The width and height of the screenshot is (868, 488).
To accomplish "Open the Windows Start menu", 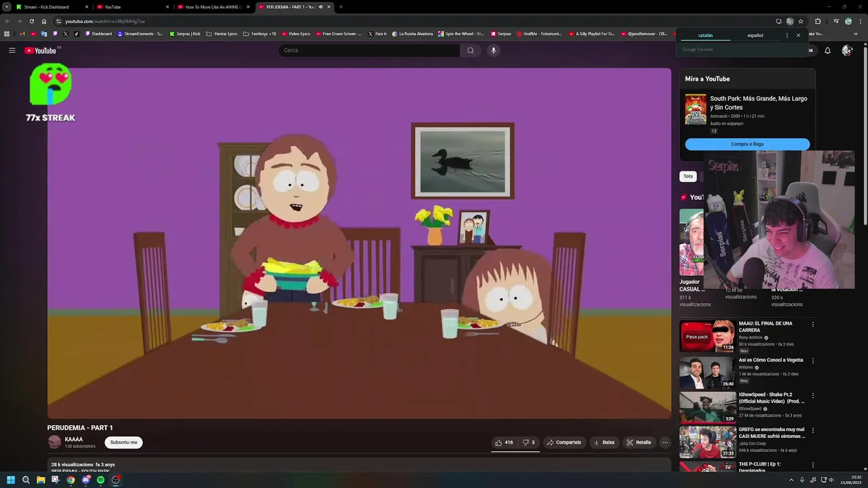I will click(x=11, y=480).
